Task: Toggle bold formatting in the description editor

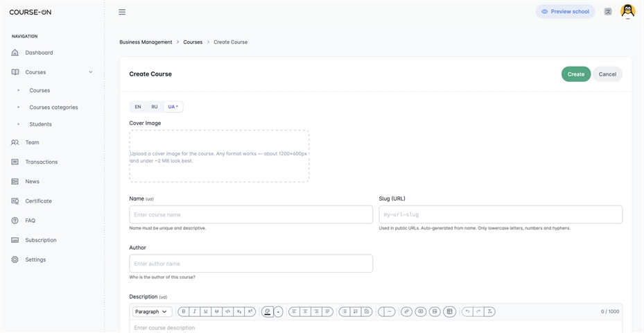Action: tap(184, 311)
